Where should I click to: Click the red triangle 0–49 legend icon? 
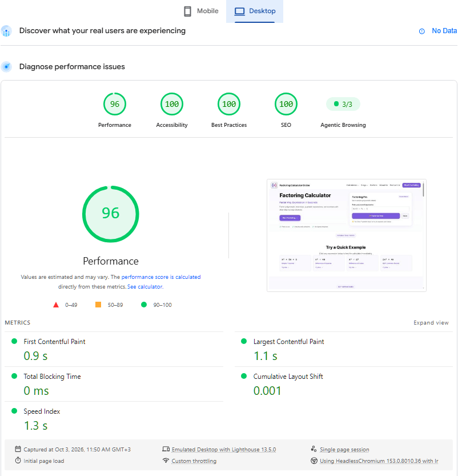pos(56,305)
